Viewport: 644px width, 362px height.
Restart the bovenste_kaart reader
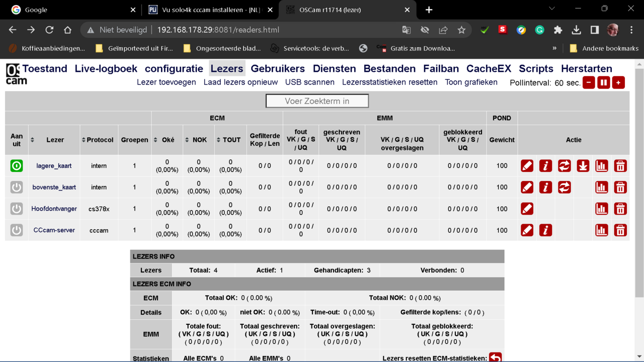(564, 187)
